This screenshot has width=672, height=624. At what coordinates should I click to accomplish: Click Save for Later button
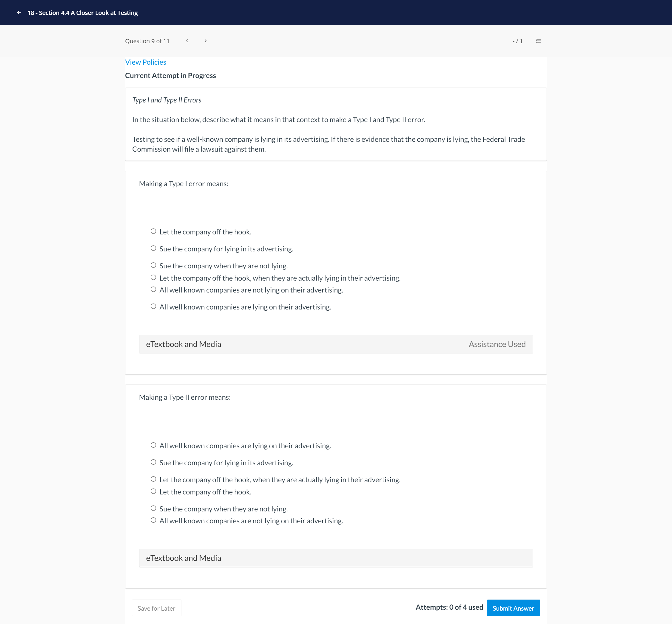pyautogui.click(x=156, y=608)
